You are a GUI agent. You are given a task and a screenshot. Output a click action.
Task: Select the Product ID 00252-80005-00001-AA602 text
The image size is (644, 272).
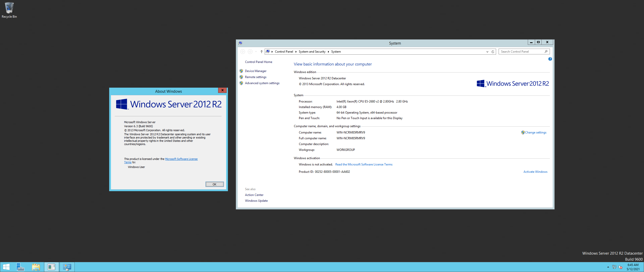pos(332,172)
